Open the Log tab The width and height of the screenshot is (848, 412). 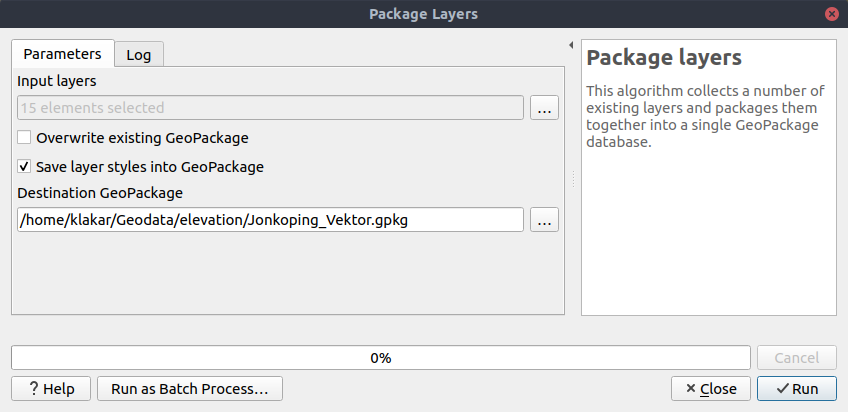pos(139,55)
